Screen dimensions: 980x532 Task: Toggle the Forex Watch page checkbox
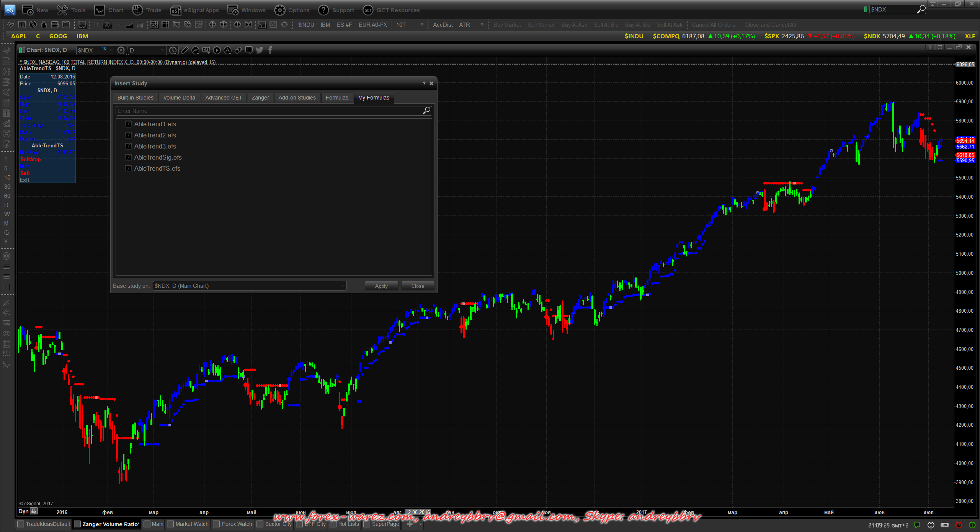click(x=216, y=524)
